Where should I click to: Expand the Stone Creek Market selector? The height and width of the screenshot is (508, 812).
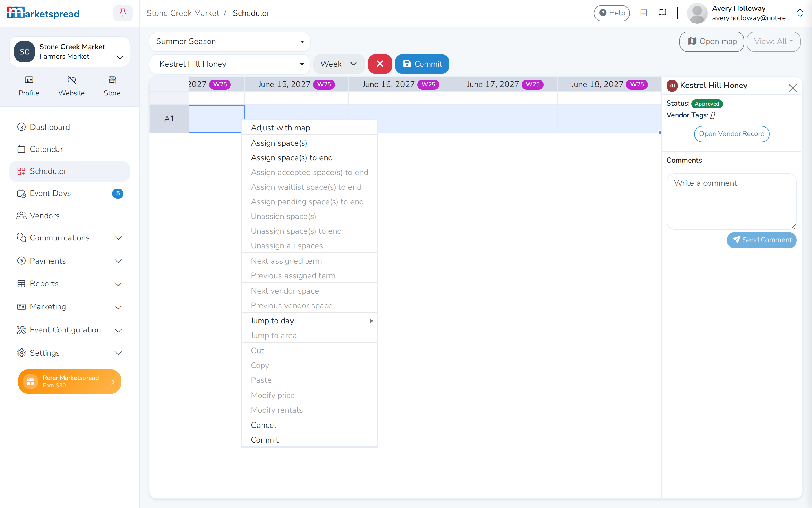pos(69,52)
